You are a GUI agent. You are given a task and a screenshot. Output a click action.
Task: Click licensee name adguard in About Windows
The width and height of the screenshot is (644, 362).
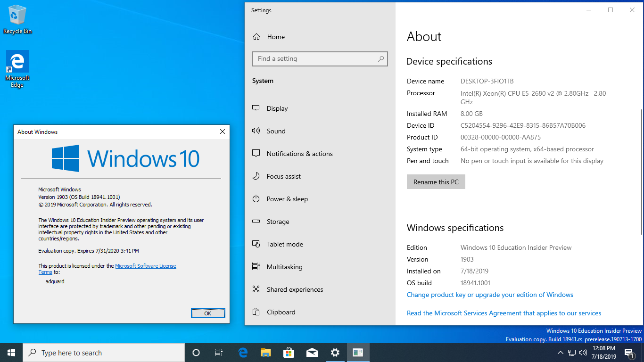55,281
